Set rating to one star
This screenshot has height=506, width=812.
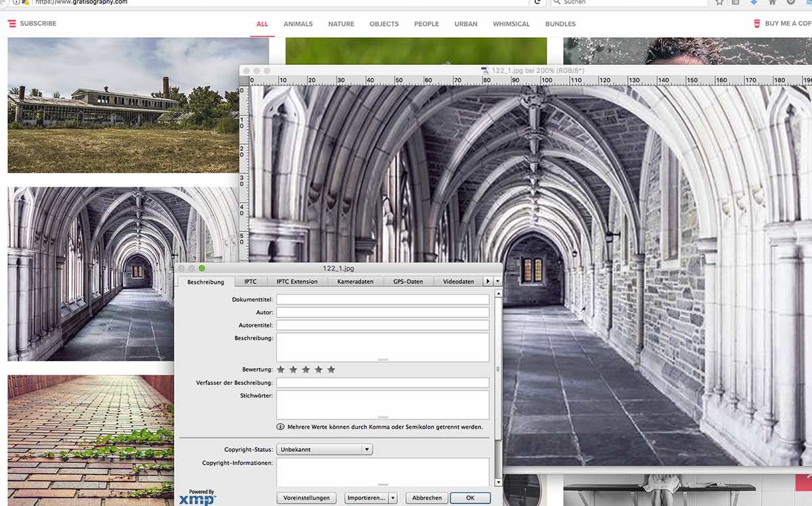coord(281,369)
